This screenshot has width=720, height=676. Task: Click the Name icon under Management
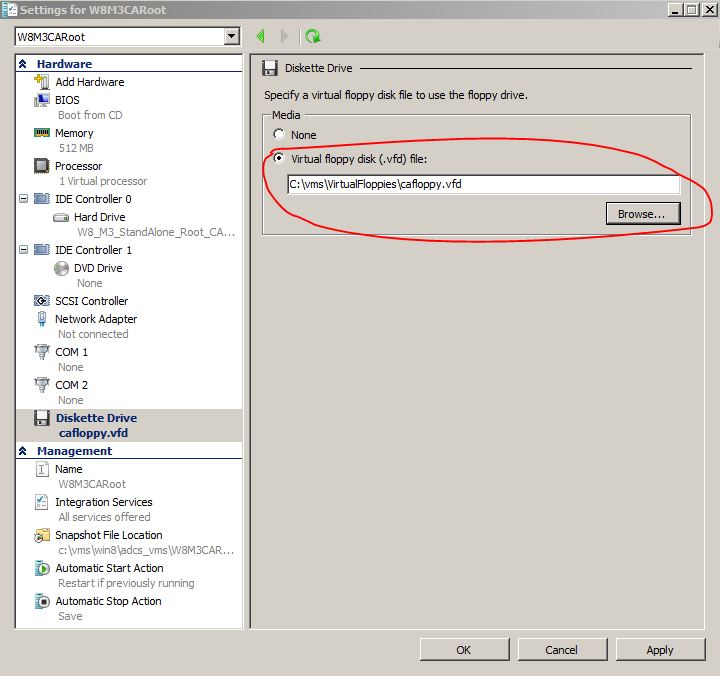tap(41, 469)
